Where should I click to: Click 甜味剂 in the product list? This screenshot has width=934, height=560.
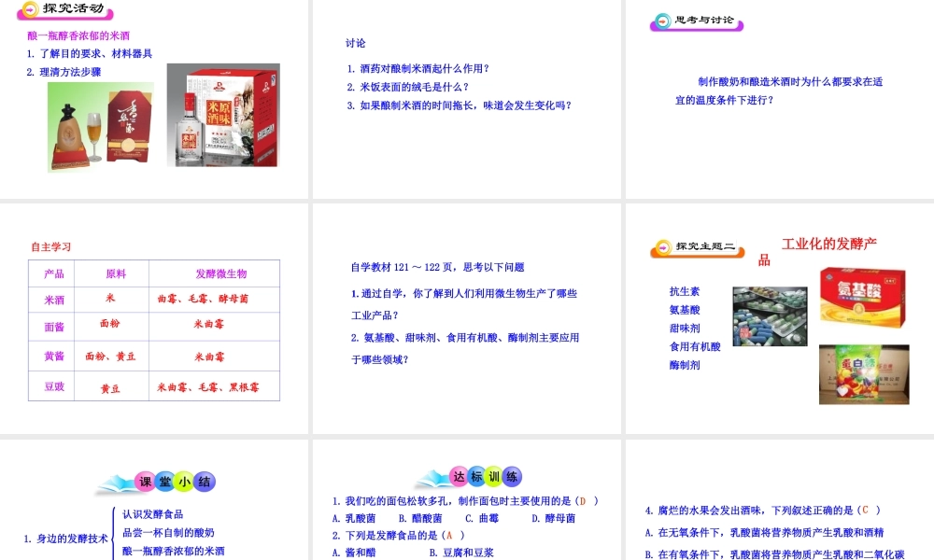(685, 329)
